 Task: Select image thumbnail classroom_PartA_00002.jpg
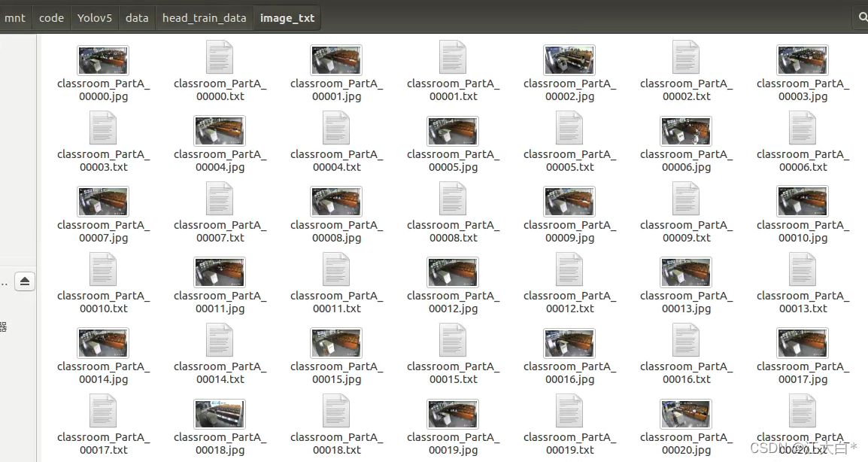pos(569,60)
